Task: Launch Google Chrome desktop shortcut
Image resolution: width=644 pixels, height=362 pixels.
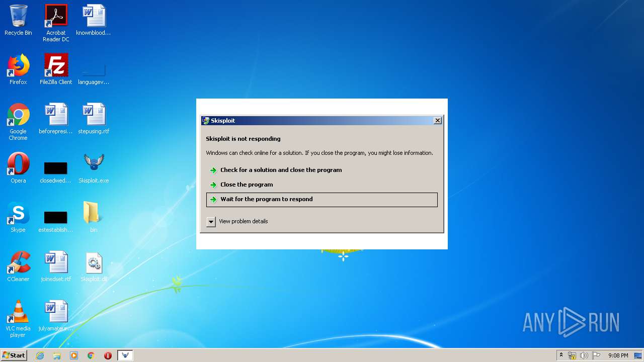Action: pyautogui.click(x=18, y=122)
